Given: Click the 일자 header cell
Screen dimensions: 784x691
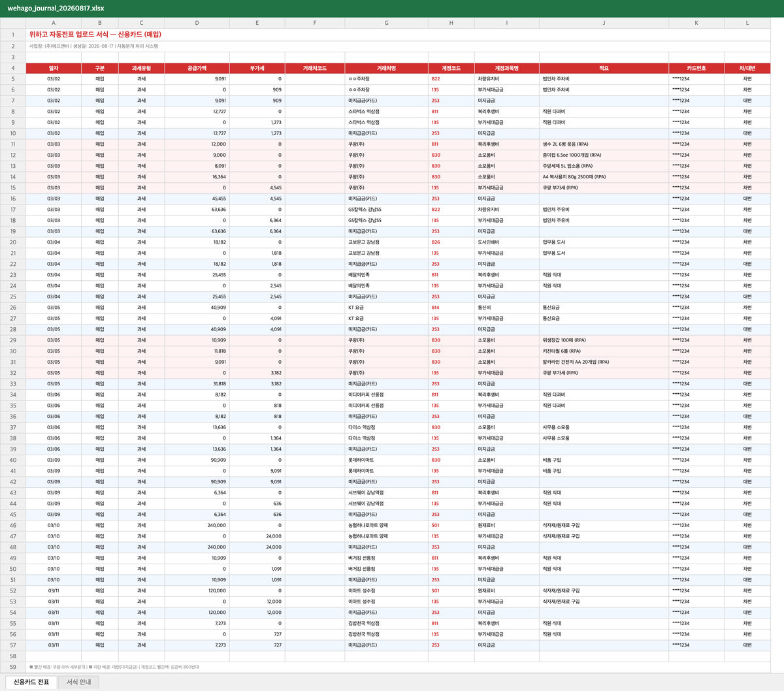Looking at the screenshot, I should pos(54,68).
